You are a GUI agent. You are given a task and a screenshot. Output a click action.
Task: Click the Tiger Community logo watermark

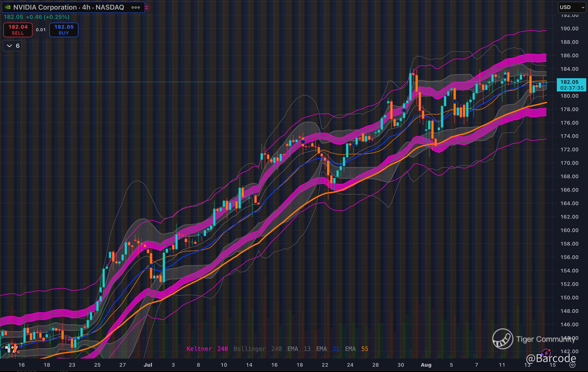point(503,339)
